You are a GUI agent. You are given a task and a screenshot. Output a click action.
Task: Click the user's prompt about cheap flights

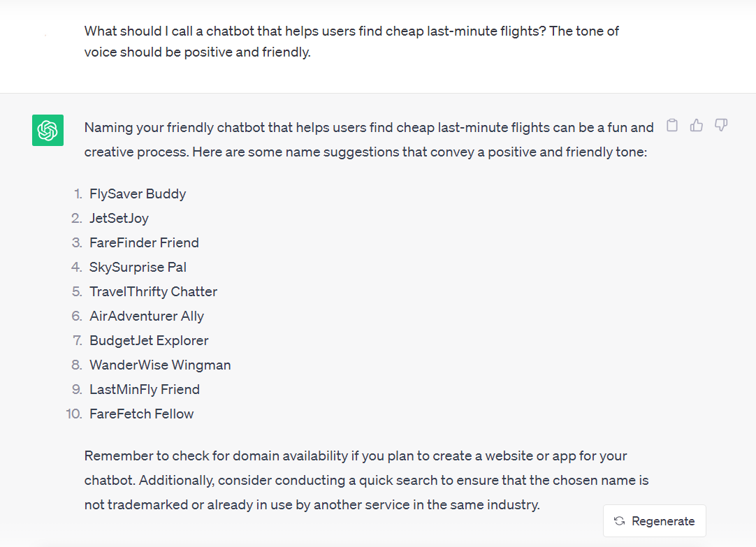pyautogui.click(x=351, y=41)
